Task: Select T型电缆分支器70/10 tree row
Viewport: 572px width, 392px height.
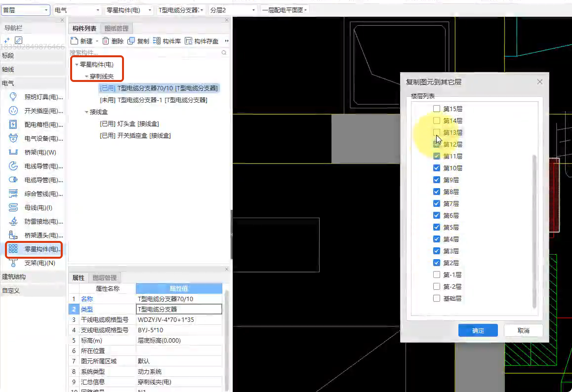Action: [159, 88]
